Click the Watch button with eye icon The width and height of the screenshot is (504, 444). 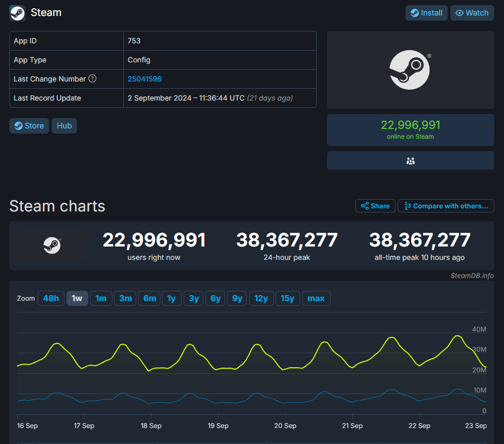point(472,13)
